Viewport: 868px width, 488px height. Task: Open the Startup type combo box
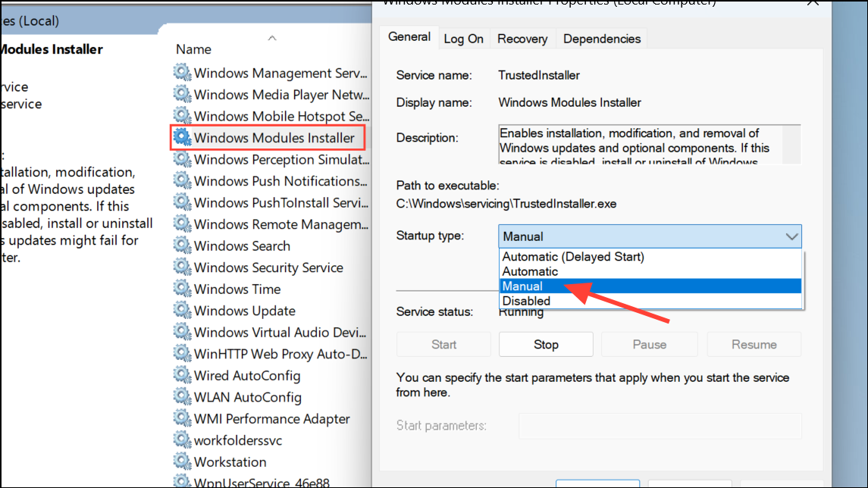[650, 236]
